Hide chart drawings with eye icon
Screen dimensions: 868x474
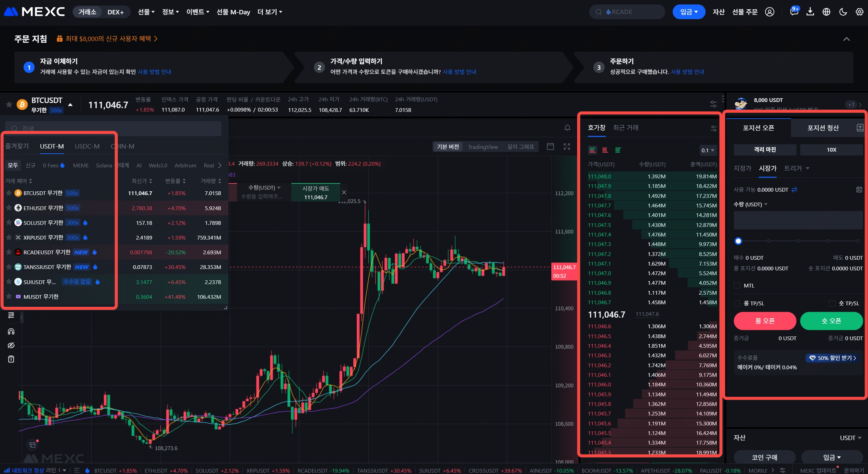11,345
